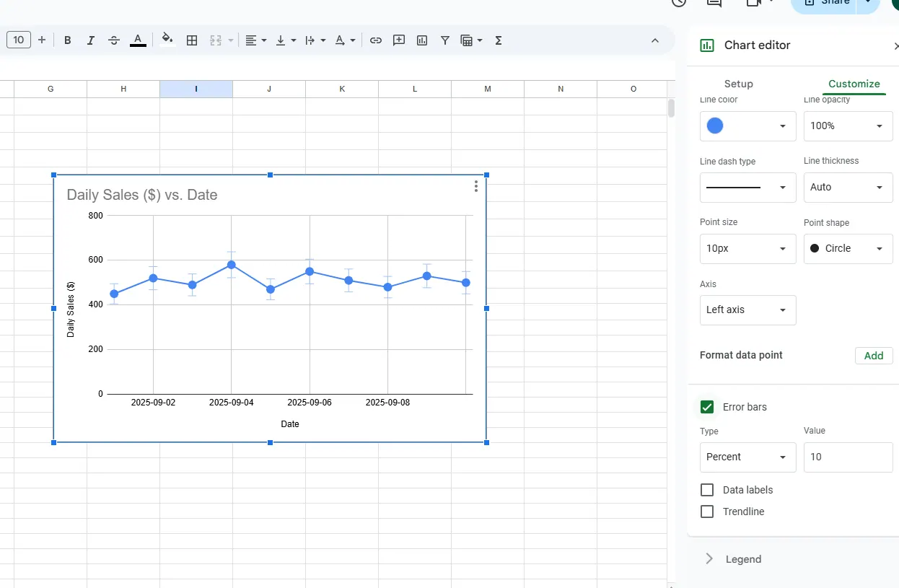Toggle bold formatting in toolbar

[68, 40]
